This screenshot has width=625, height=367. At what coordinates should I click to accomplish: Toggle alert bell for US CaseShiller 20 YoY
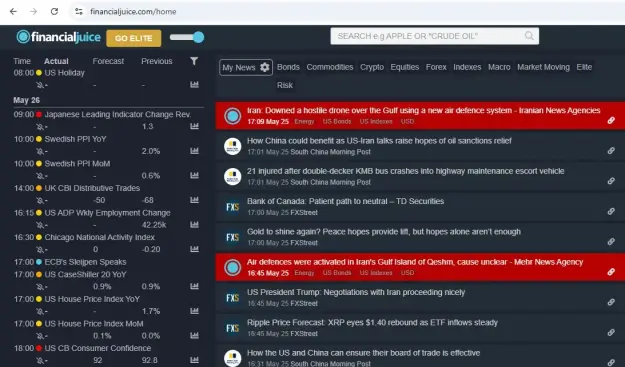click(40, 287)
